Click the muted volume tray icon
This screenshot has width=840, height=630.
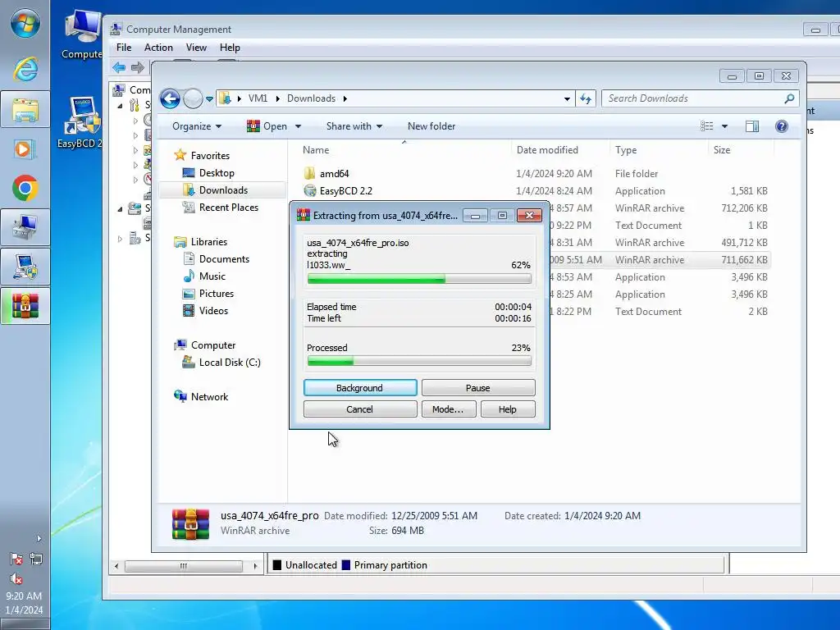click(x=16, y=578)
